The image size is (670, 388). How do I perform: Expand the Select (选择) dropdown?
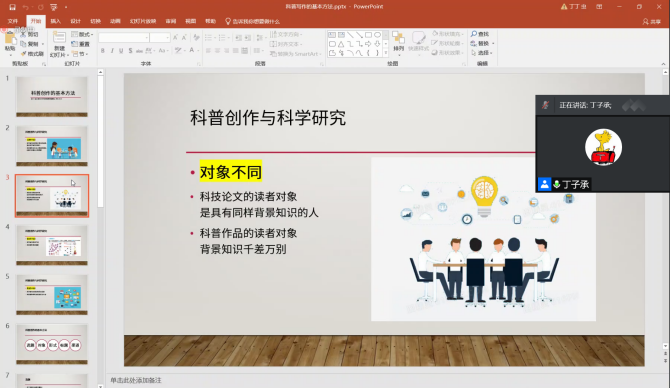[482, 53]
